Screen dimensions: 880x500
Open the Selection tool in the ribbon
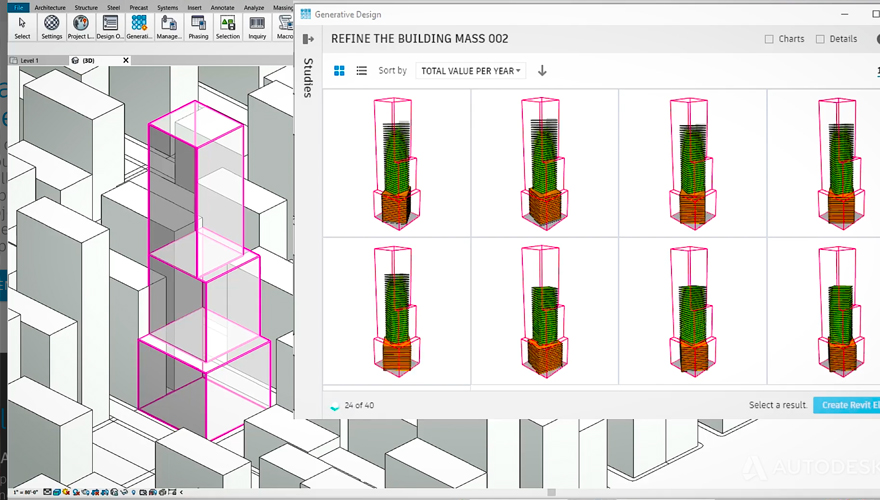pos(228,27)
